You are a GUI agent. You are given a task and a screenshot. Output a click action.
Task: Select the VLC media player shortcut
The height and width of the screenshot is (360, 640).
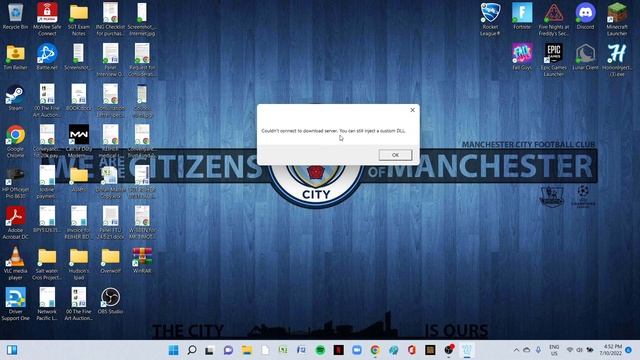coord(16,263)
